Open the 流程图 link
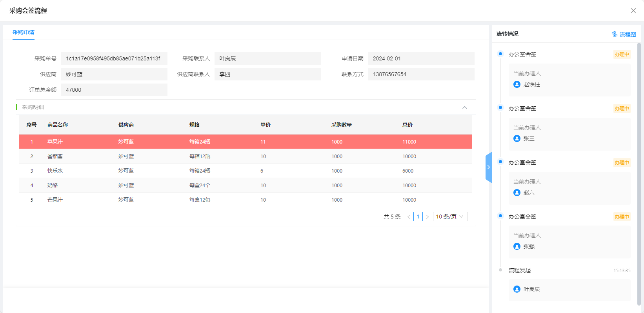This screenshot has width=644, height=313. 628,35
